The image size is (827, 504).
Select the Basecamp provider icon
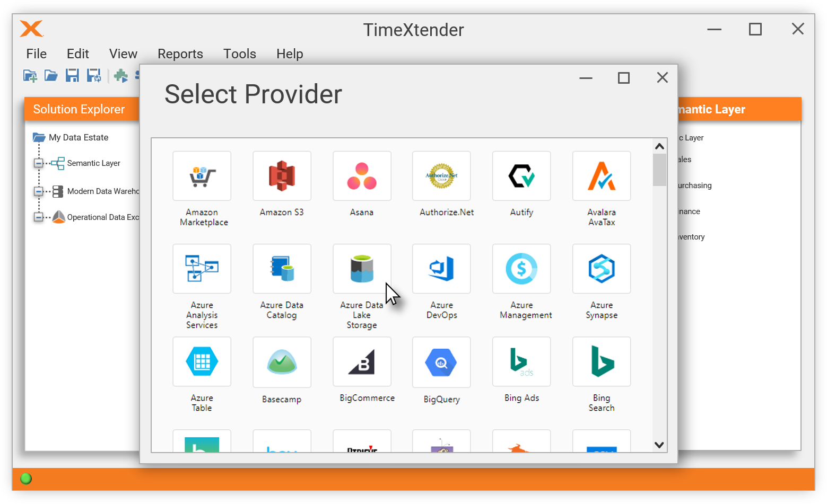tap(282, 362)
